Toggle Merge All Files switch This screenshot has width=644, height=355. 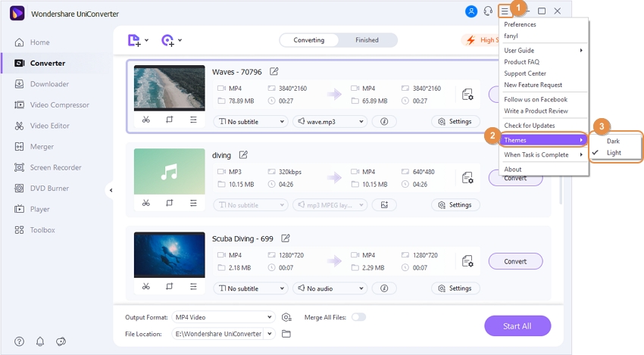[x=358, y=317]
